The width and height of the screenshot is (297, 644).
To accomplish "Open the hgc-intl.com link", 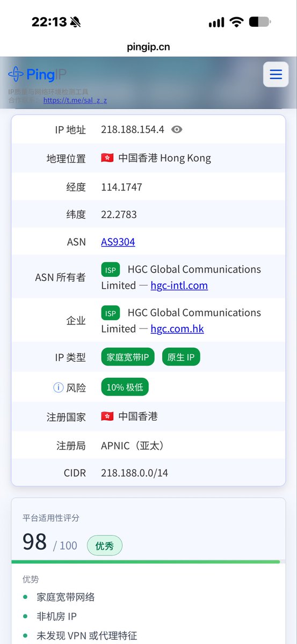I will click(179, 286).
